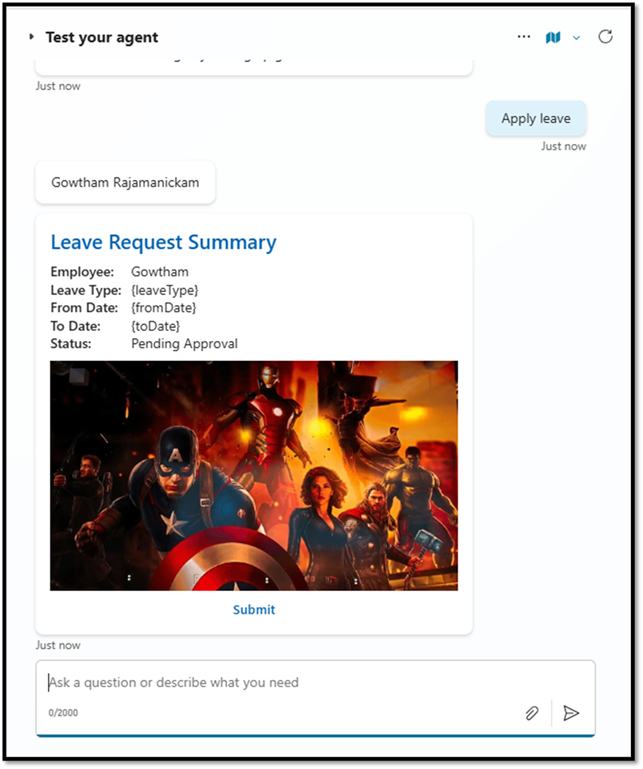
Task: Click the conversation map icon
Action: click(553, 37)
